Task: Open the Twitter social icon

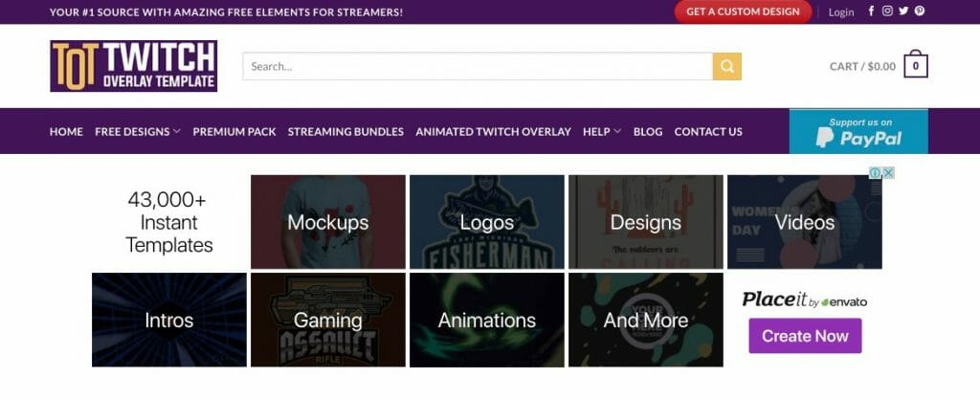Action: [x=903, y=11]
